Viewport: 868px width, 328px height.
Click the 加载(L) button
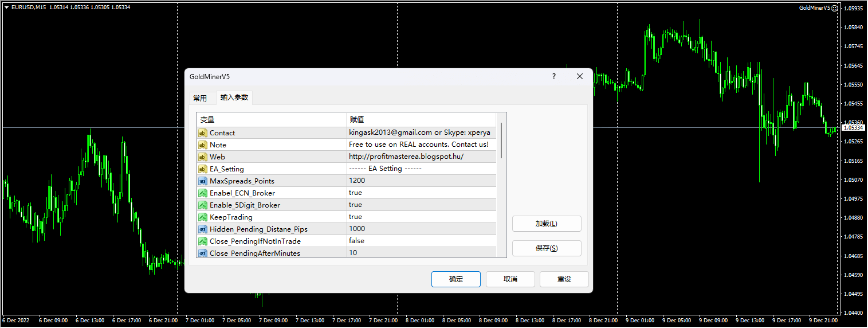coord(547,224)
